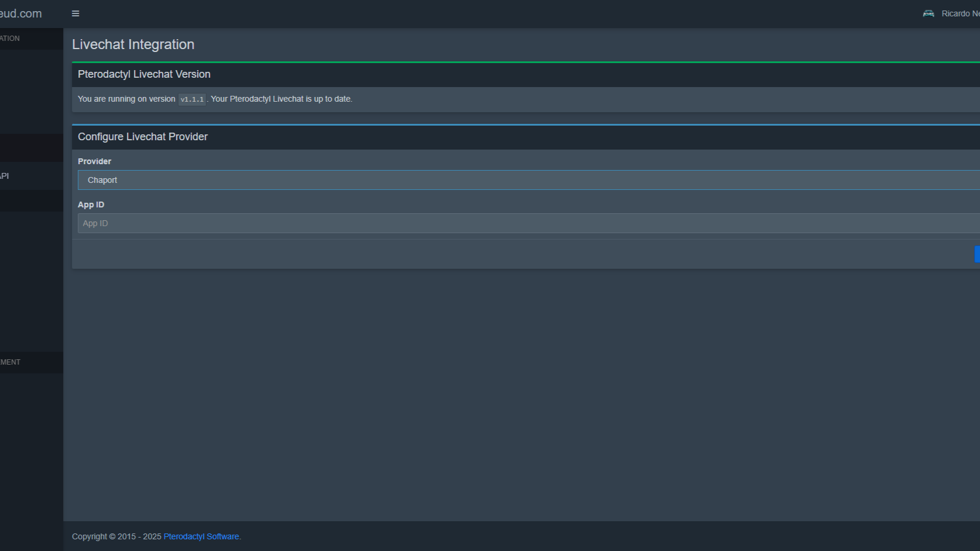
Task: Click the bold App ID field label
Action: pyautogui.click(x=91, y=205)
